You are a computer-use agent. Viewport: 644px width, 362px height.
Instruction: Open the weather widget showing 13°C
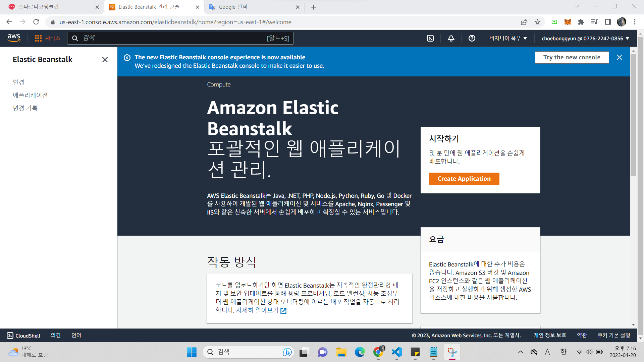click(29, 352)
